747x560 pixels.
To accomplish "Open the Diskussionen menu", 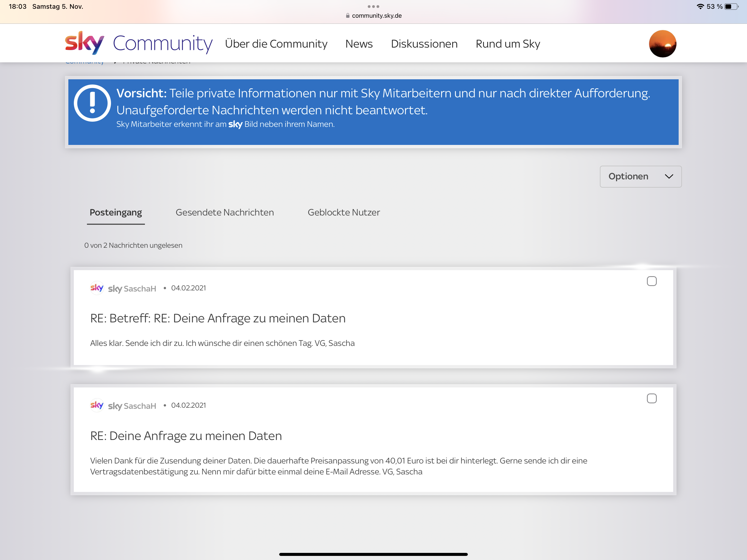I will 424,44.
